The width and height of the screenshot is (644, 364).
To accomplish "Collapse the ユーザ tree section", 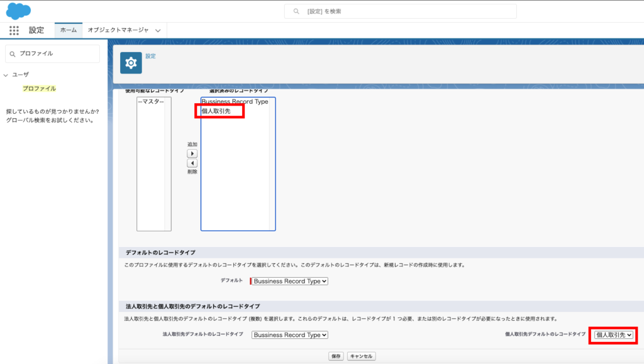I will (x=6, y=75).
